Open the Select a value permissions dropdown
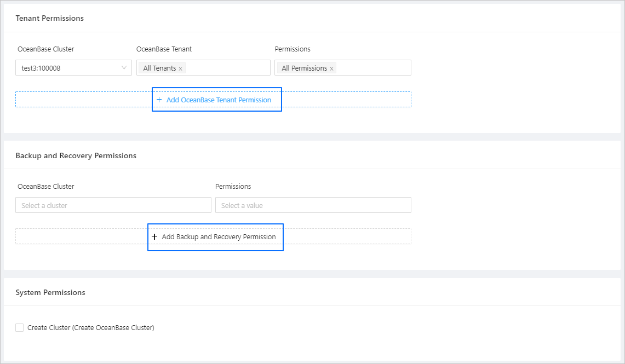 pyautogui.click(x=313, y=205)
